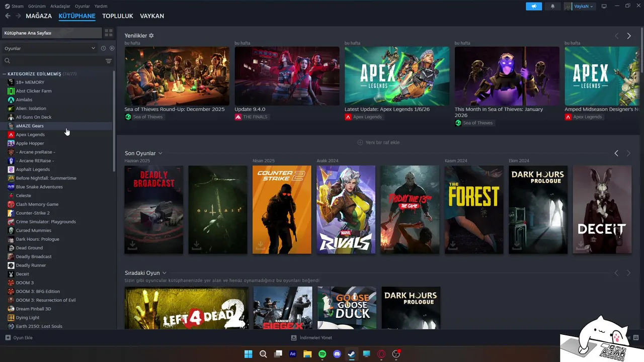
Task: Open the Goose Goose Duck cover
Action: (x=347, y=308)
